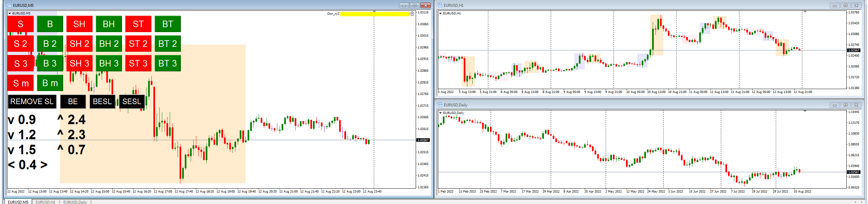This screenshot has height=204, width=868.
Task: Click the green B 3 button
Action: pos(50,64)
